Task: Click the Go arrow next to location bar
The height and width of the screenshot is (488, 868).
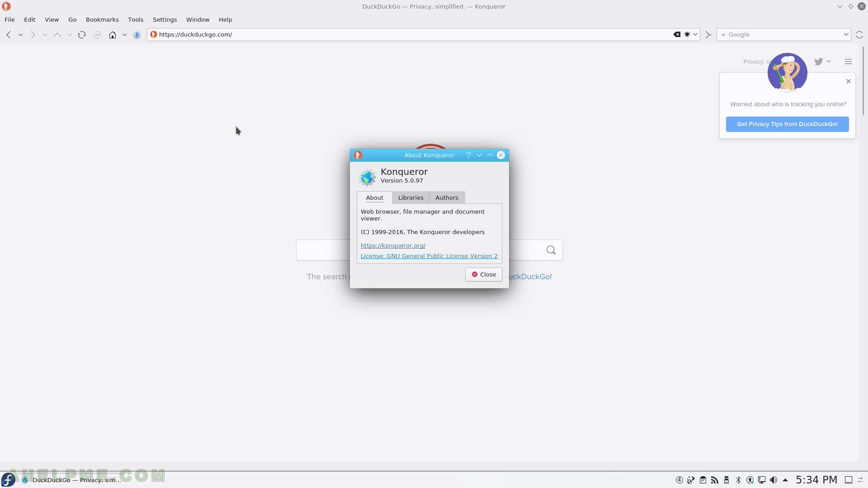Action: [708, 35]
